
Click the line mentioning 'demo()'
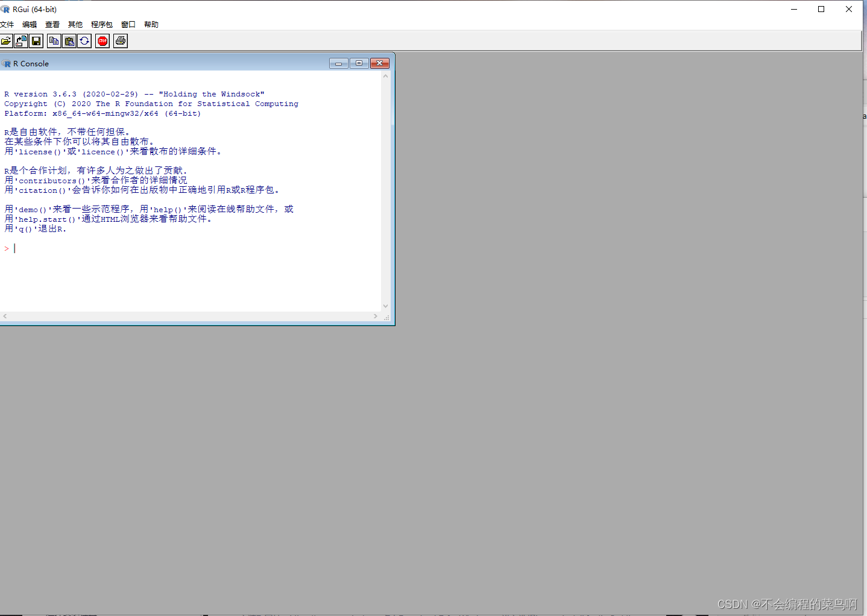click(x=149, y=209)
